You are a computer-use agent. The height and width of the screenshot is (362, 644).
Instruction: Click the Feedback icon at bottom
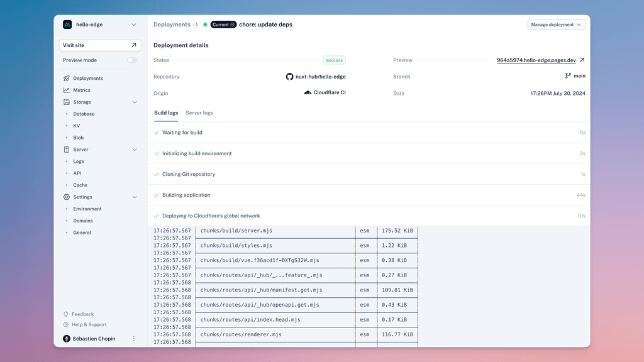pyautogui.click(x=66, y=314)
